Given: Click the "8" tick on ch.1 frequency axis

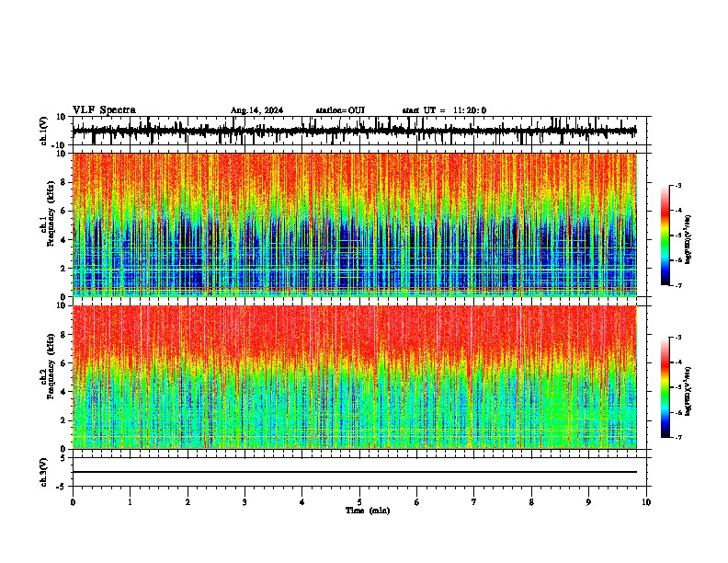Looking at the screenshot, I should pyautogui.click(x=63, y=182).
